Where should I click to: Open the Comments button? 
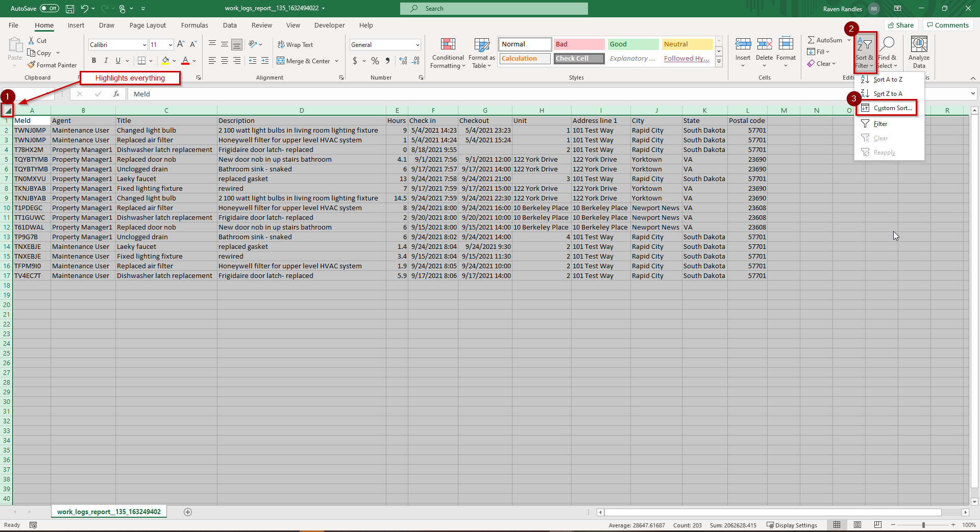pos(947,26)
